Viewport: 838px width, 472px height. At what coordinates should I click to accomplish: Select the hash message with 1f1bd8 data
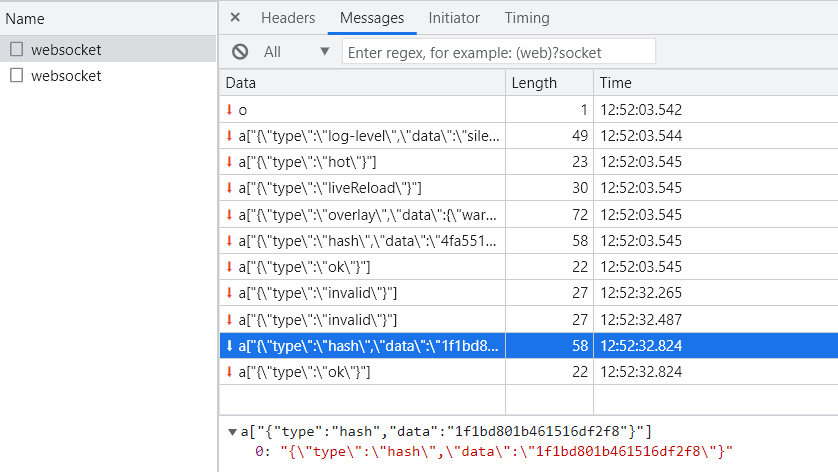tap(529, 346)
